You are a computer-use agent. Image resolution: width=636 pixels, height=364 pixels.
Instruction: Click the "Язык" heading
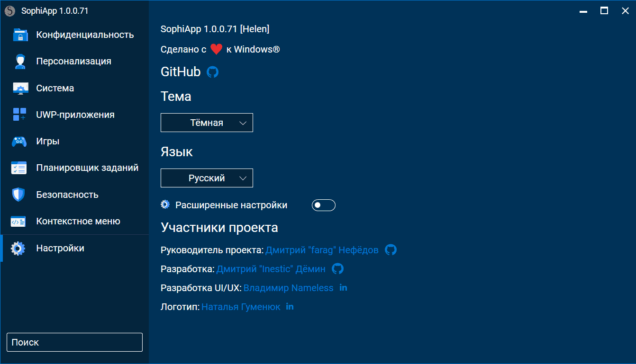pos(177,152)
